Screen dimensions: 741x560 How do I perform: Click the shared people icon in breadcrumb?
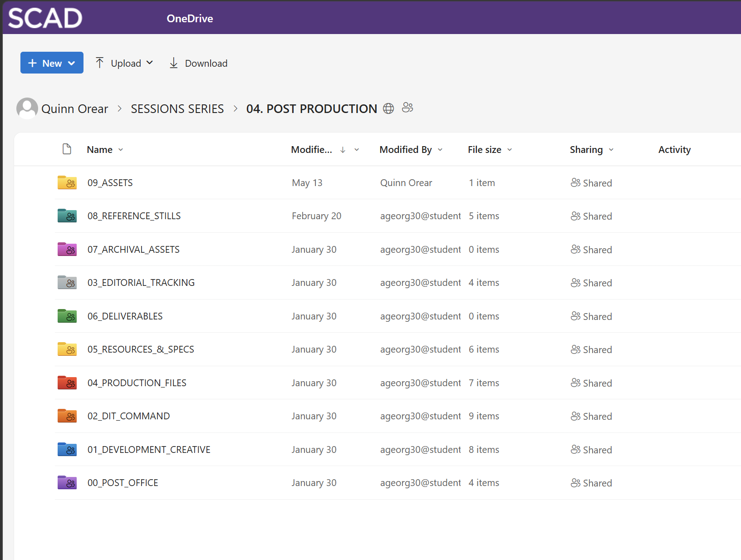[407, 108]
